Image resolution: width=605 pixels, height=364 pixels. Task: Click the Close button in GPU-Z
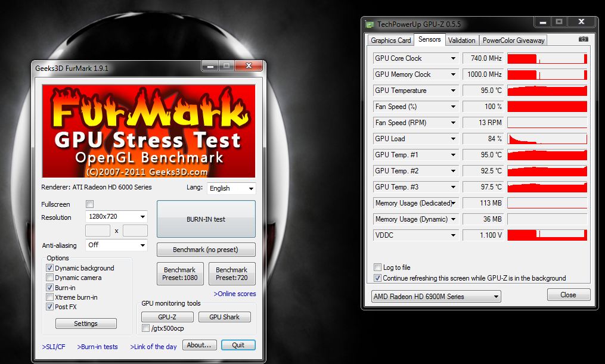pos(569,295)
